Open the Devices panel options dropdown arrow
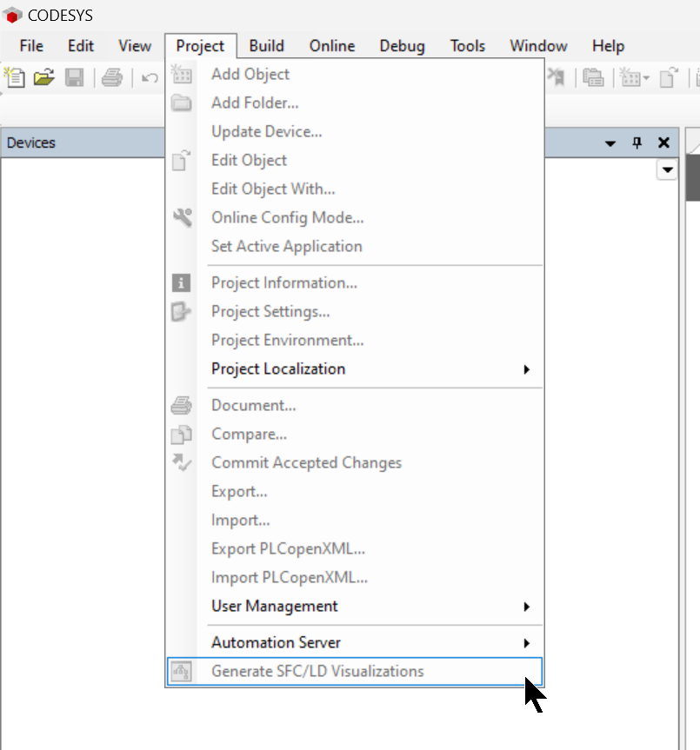The width and height of the screenshot is (700, 750). click(x=610, y=143)
